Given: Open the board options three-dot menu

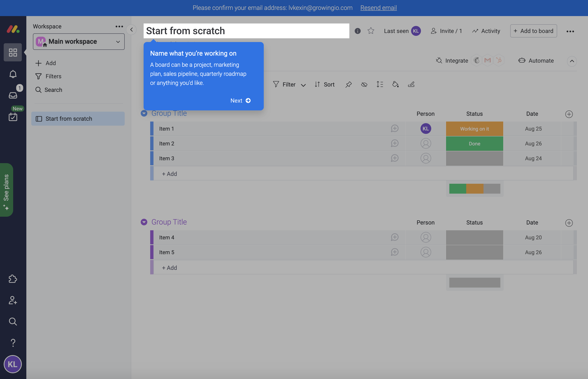Looking at the screenshot, I should [570, 31].
